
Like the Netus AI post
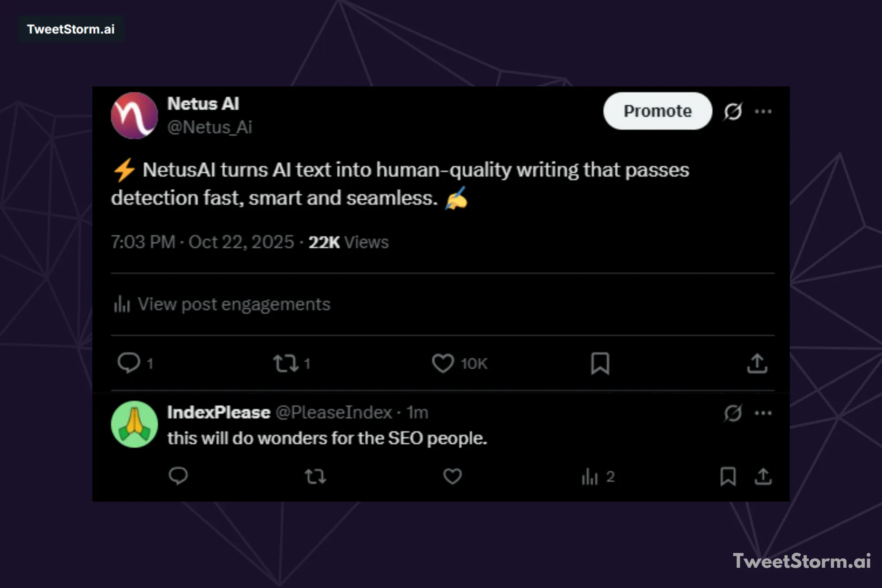[x=443, y=363]
